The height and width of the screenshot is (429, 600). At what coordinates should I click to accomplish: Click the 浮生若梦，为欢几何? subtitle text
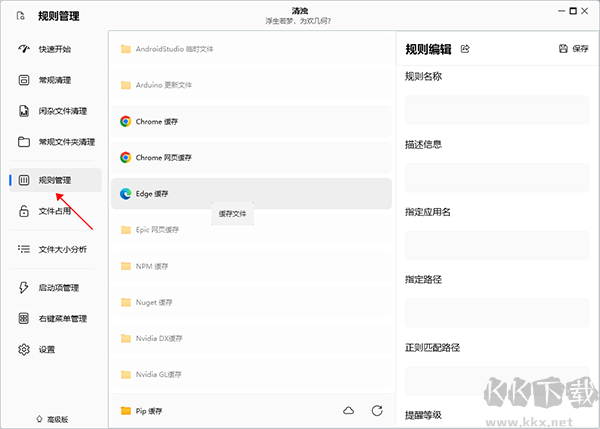tap(298, 21)
